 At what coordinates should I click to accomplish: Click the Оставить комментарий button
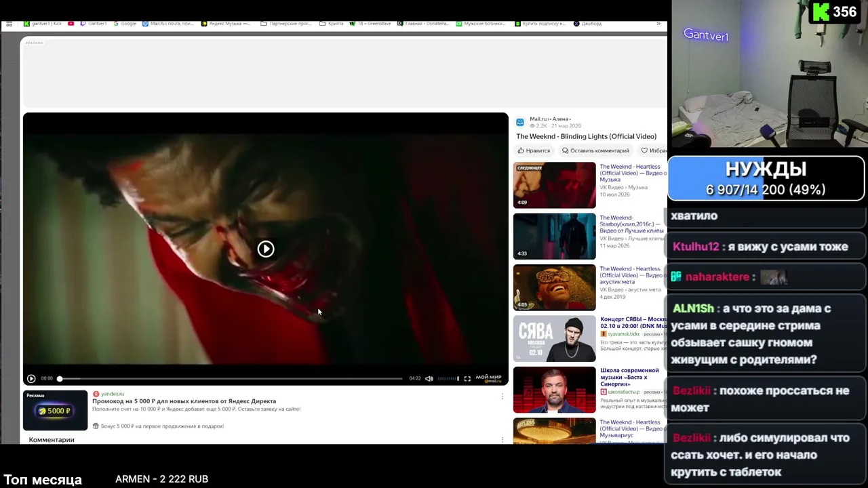pyautogui.click(x=595, y=150)
